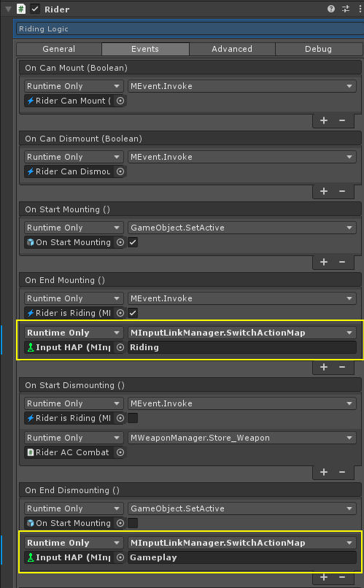364x588 pixels.
Task: Add a listener to On Start Dismounting event
Action: click(x=324, y=472)
